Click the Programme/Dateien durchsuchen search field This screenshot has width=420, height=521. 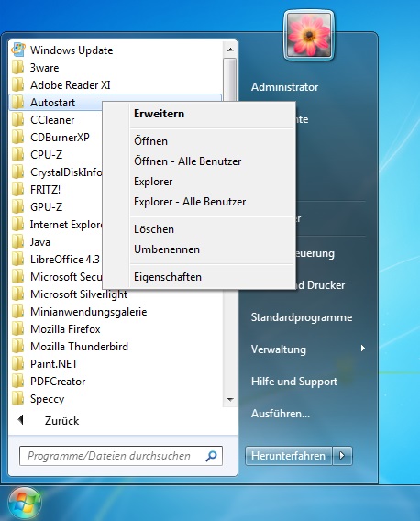coord(121,456)
